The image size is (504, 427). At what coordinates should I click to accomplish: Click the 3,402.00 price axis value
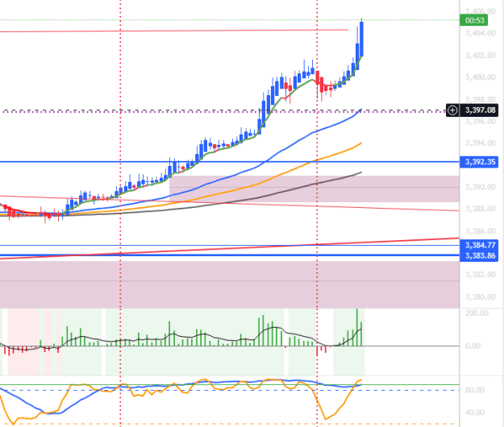coord(481,56)
